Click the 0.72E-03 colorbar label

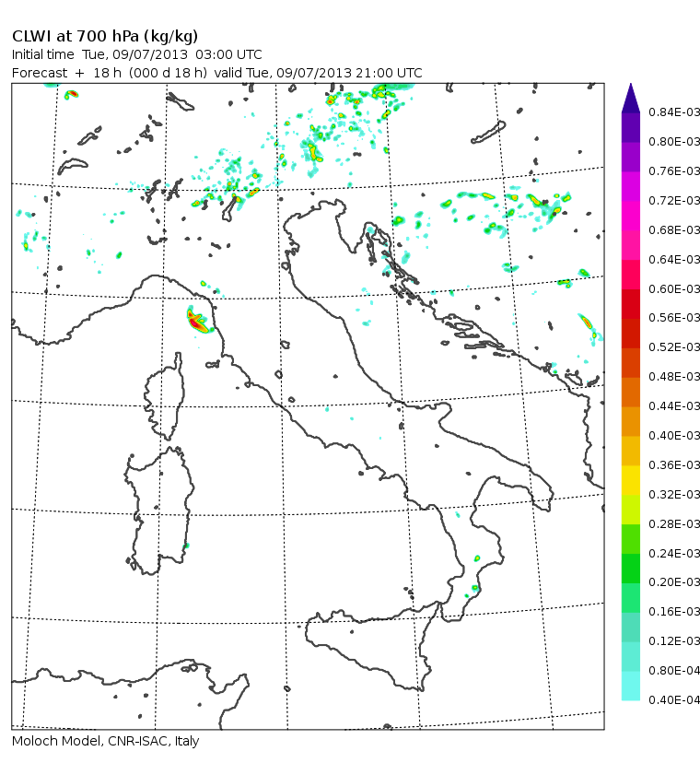(674, 201)
